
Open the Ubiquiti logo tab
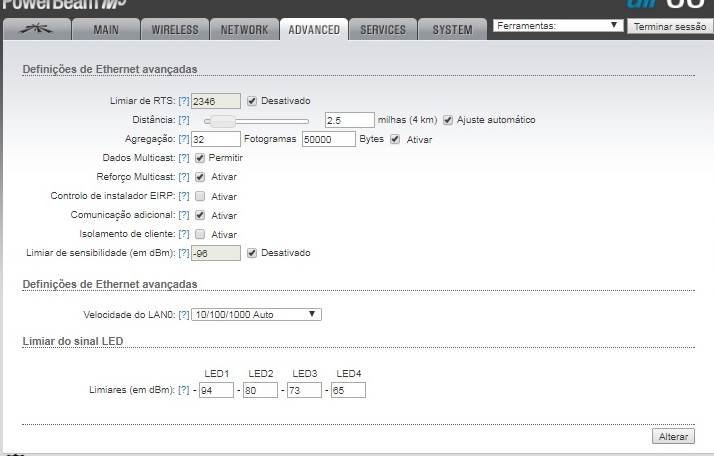[37, 30]
